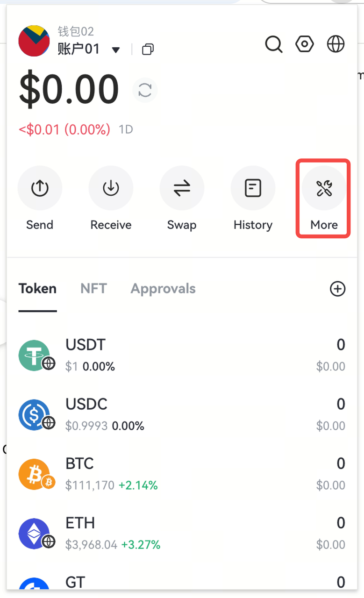The image size is (364, 598).
Task: Open the search magnifier icon
Action: [x=274, y=44]
